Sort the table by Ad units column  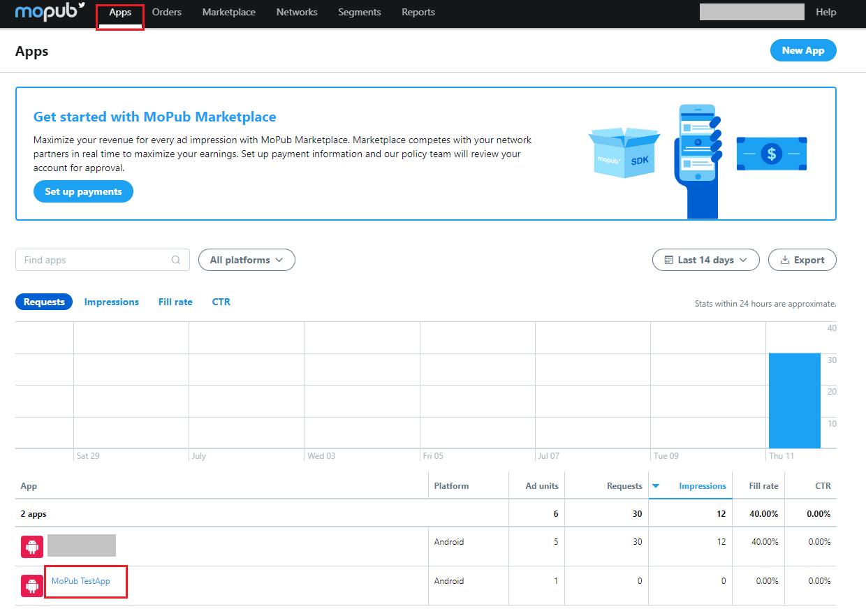542,486
